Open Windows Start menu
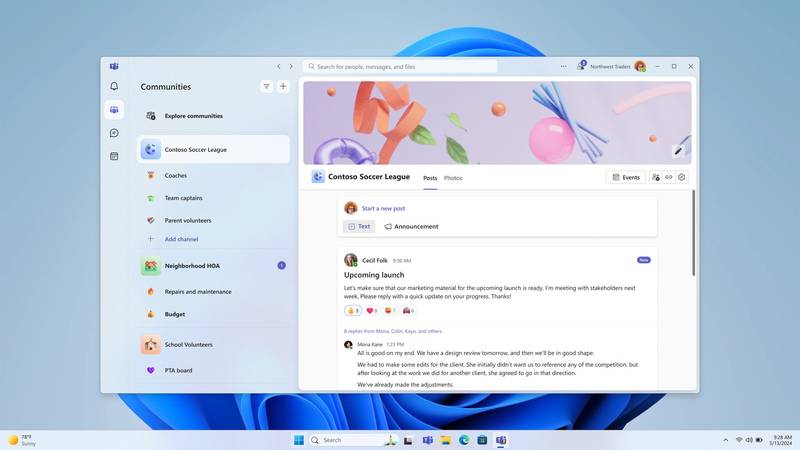Image resolution: width=800 pixels, height=450 pixels. (x=299, y=440)
